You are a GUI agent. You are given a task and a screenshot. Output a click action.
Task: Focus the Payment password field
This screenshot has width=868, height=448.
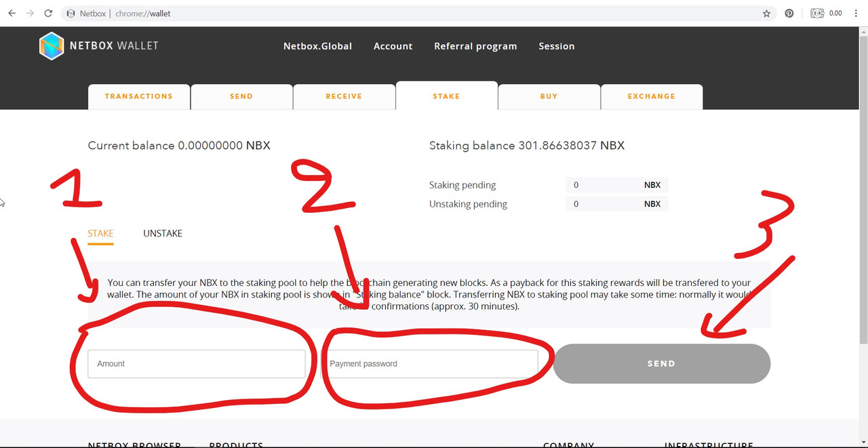[x=429, y=364]
